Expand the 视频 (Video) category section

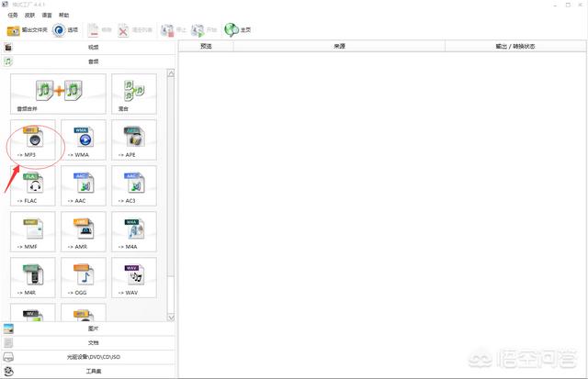pyautogui.click(x=92, y=47)
